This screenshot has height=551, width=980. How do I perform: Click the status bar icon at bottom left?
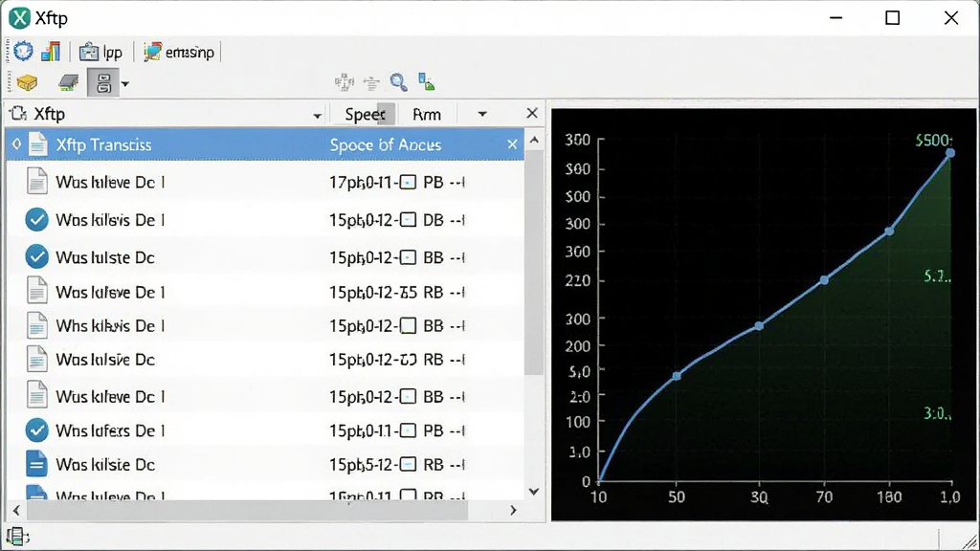17,537
